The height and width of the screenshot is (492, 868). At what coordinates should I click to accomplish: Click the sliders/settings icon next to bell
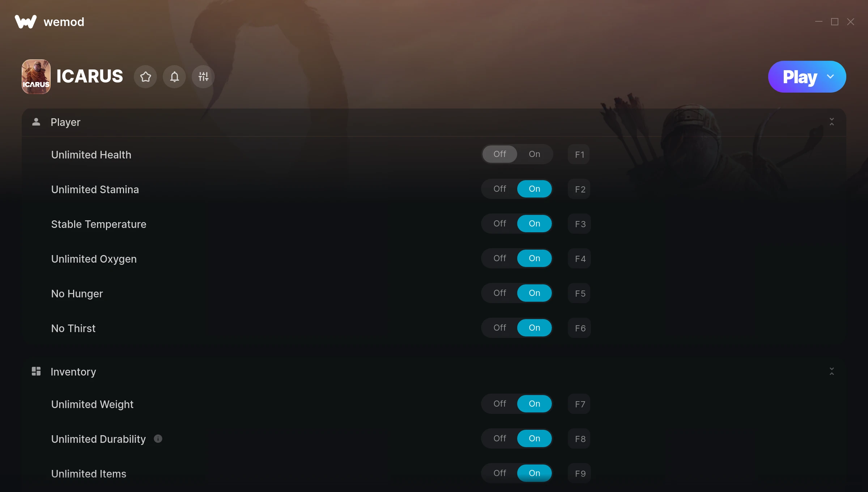pyautogui.click(x=203, y=76)
